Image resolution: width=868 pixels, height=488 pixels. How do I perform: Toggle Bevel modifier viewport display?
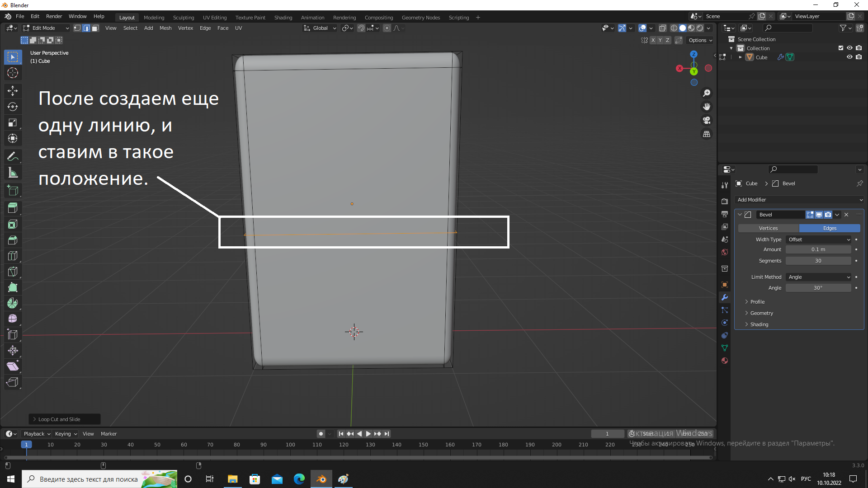click(819, 215)
